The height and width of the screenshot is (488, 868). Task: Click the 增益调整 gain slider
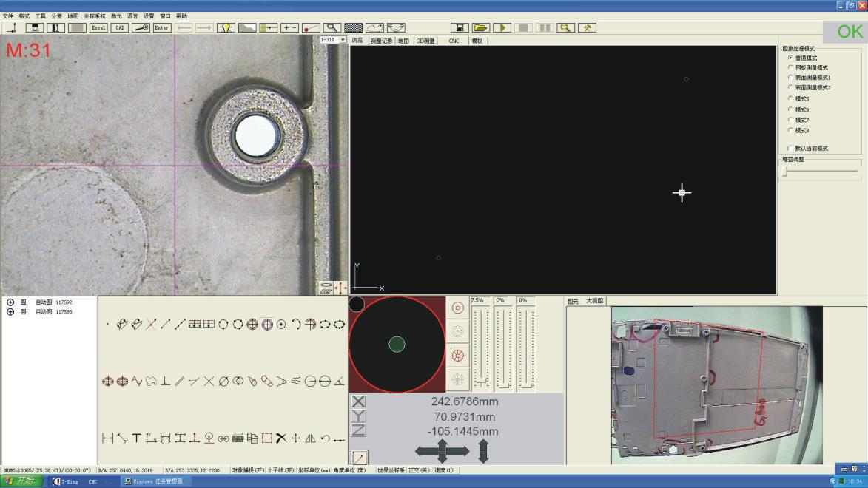point(786,171)
